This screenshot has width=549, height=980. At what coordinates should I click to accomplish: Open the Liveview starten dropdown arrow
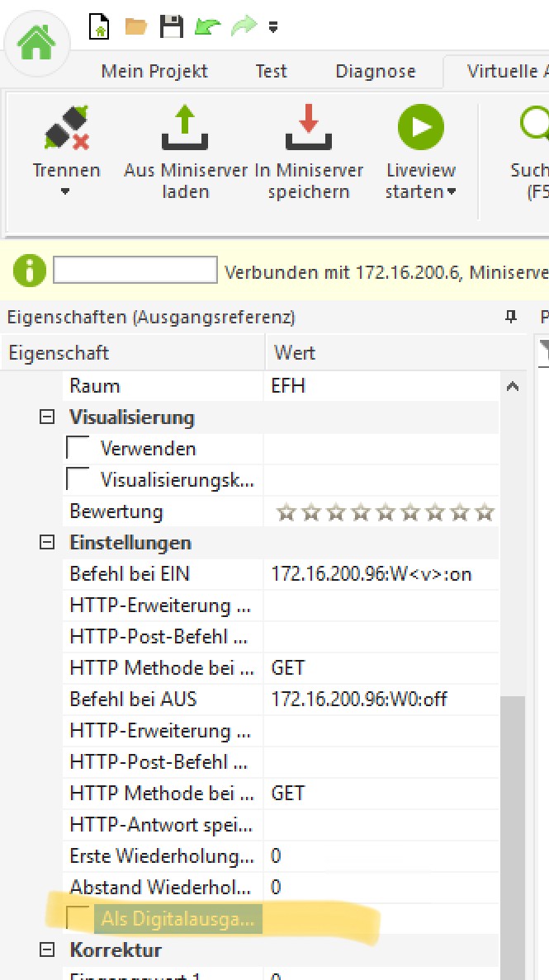[x=452, y=192]
